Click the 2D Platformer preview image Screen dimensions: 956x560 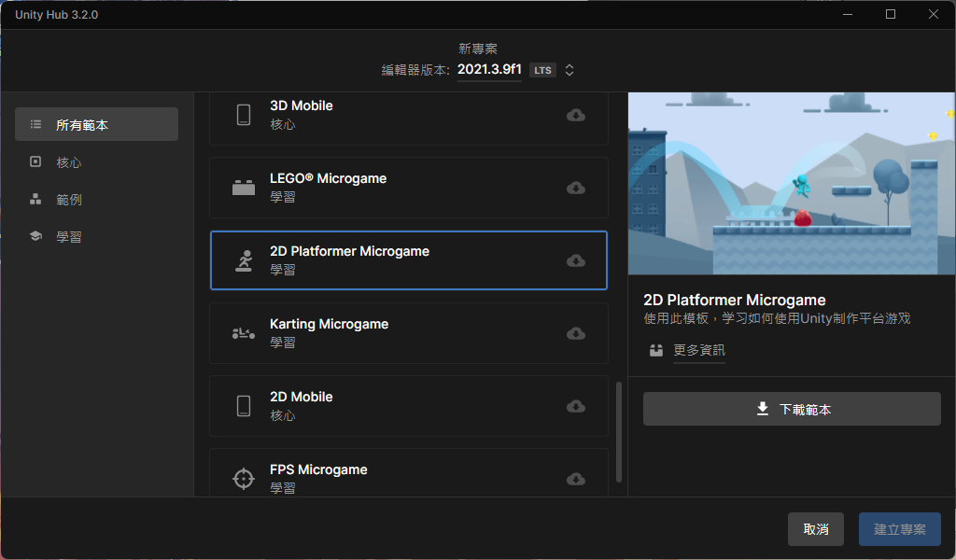point(792,184)
